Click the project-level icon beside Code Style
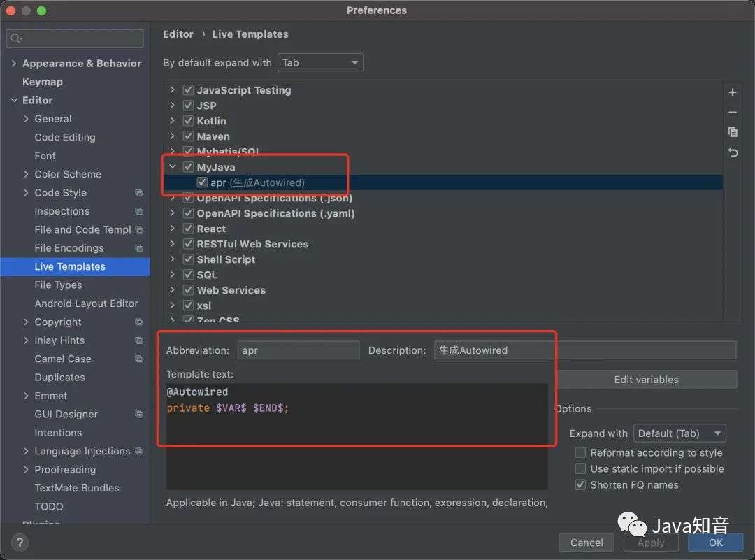755x560 pixels. tap(138, 193)
